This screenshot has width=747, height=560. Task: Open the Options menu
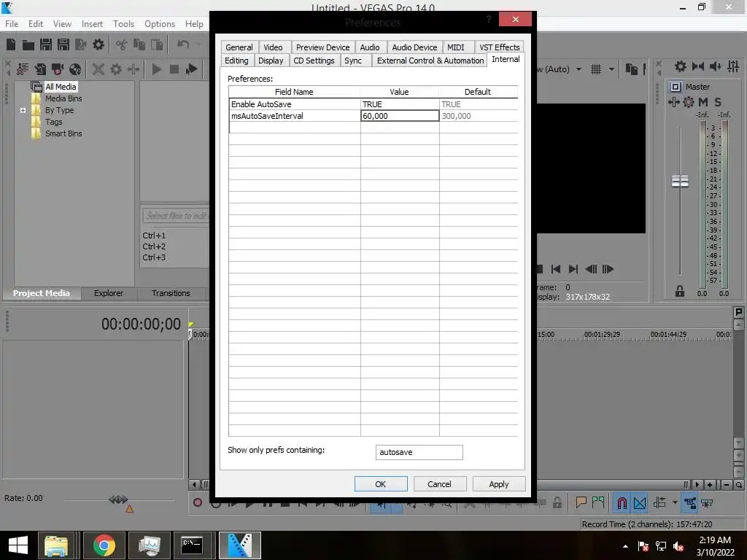(160, 24)
